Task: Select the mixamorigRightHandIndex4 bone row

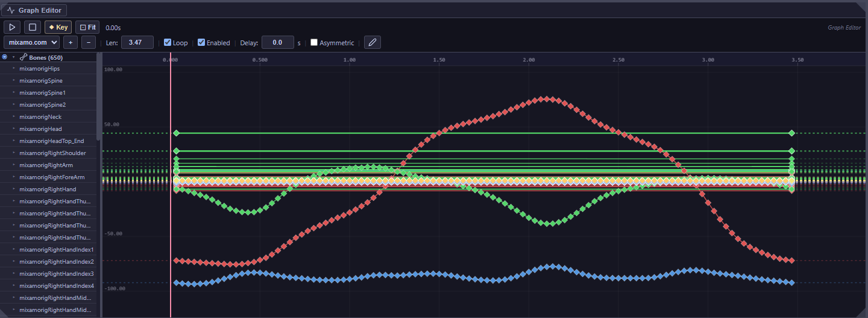Action: pos(48,286)
